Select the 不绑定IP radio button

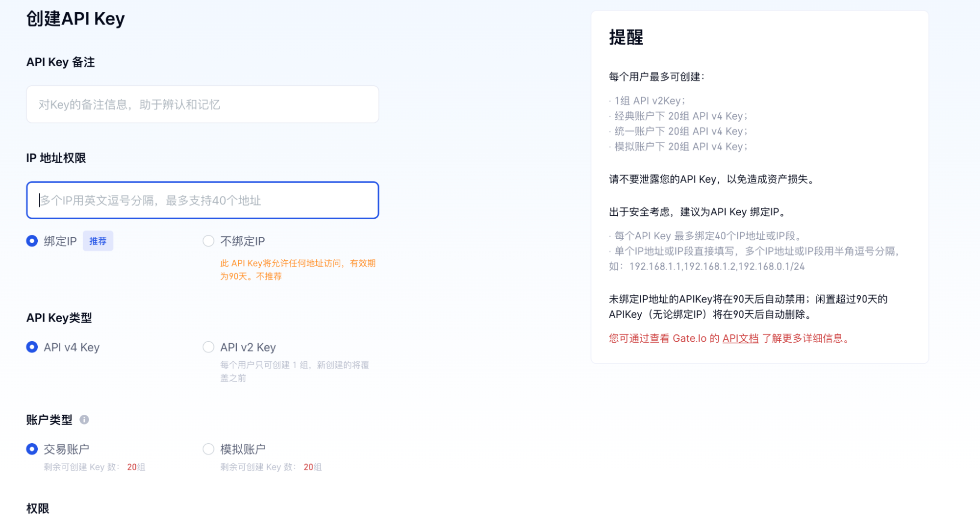click(208, 241)
